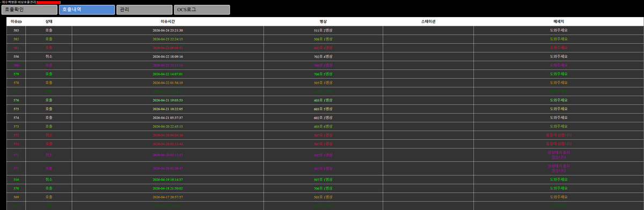The width and height of the screenshot is (644, 210).
Task: Open the 호출확인 tab
Action: coord(29,10)
